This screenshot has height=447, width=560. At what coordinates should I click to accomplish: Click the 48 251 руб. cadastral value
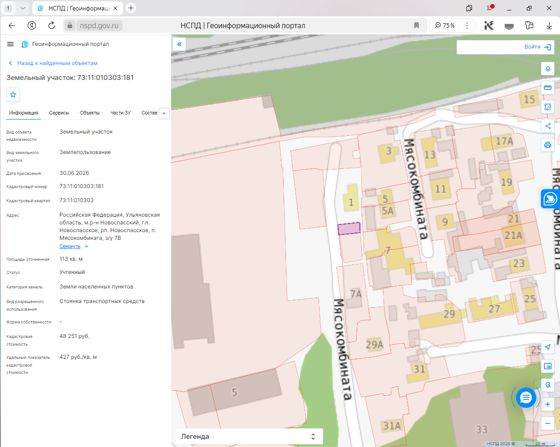point(74,336)
